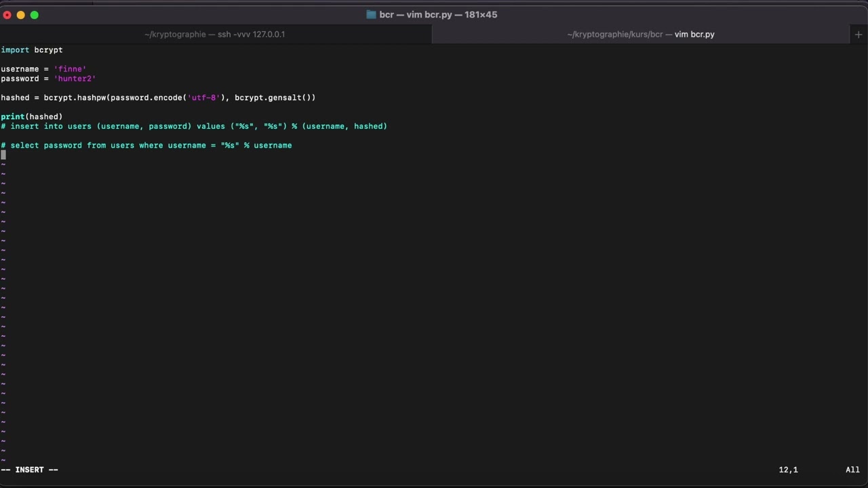Click the 'insert into users' comment line
This screenshot has width=868, height=488.
point(194,125)
